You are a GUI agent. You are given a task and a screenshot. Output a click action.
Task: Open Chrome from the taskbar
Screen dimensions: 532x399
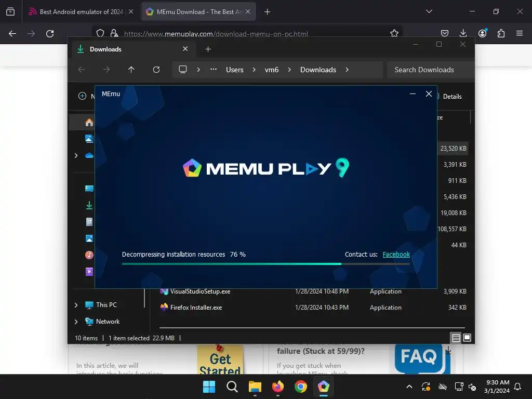pyautogui.click(x=301, y=387)
